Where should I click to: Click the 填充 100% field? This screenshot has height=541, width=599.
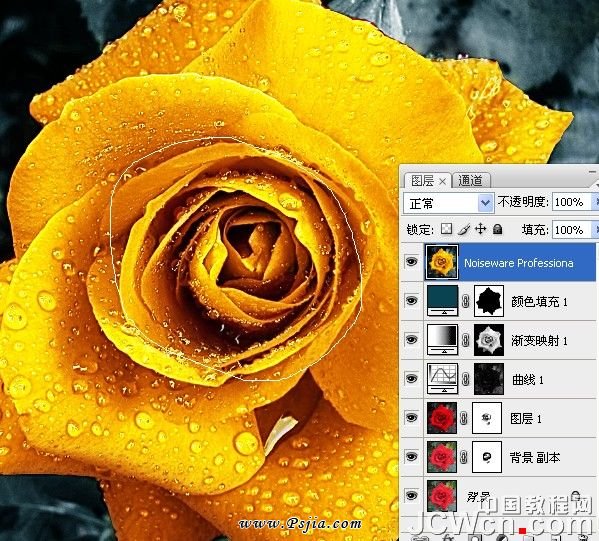[571, 230]
